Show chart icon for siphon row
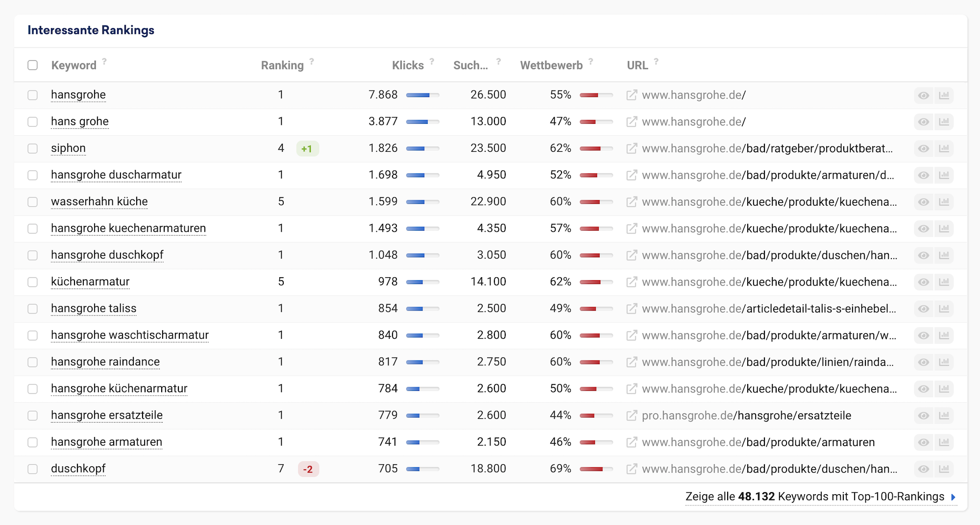980x525 pixels. coord(944,148)
